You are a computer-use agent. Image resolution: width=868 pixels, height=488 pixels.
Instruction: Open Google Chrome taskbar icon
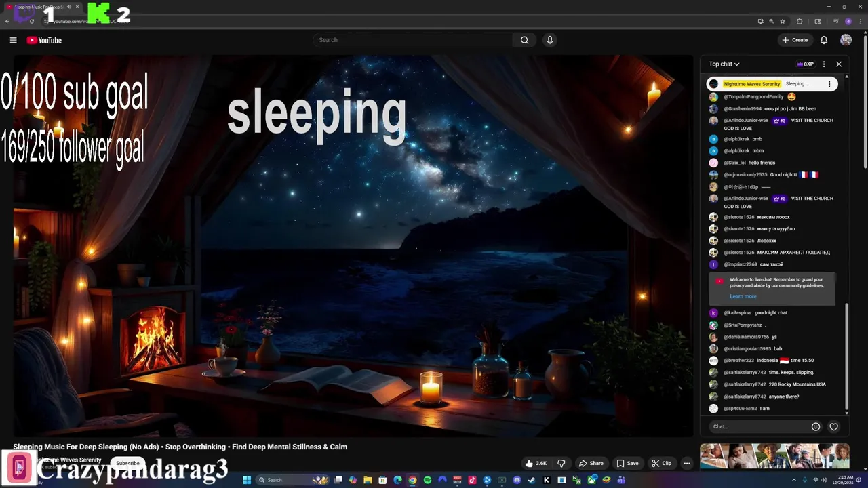[412, 480]
